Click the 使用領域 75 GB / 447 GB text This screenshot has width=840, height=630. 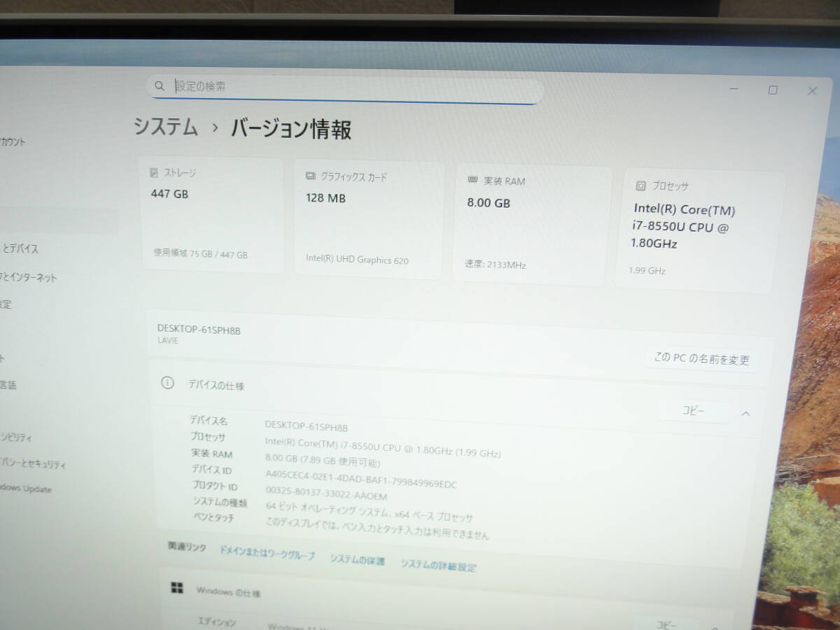[x=201, y=254]
